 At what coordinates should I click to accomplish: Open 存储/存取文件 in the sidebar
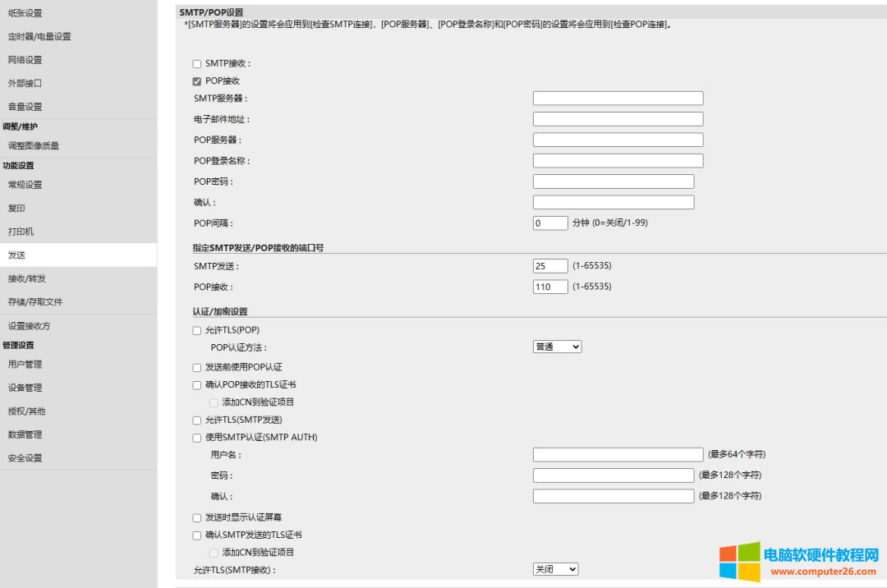click(x=35, y=302)
